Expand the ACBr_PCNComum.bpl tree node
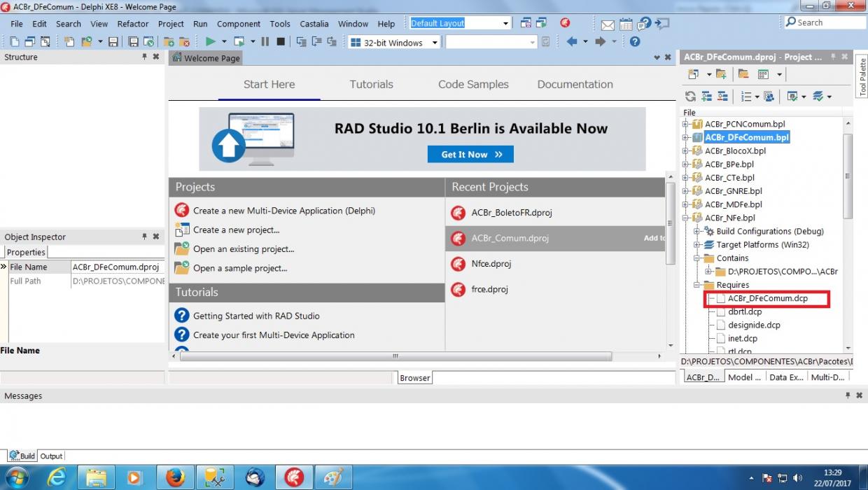 (x=686, y=124)
